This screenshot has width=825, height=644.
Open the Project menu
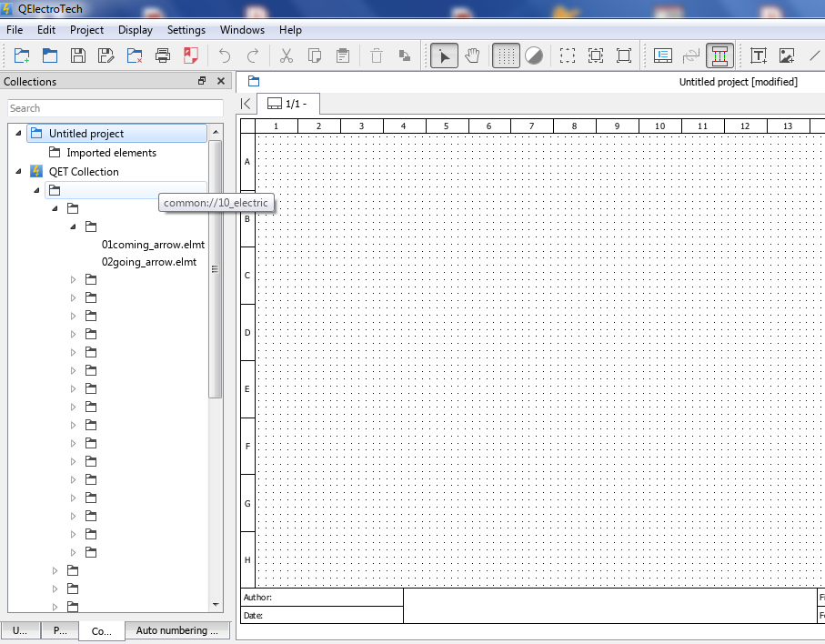pos(87,30)
